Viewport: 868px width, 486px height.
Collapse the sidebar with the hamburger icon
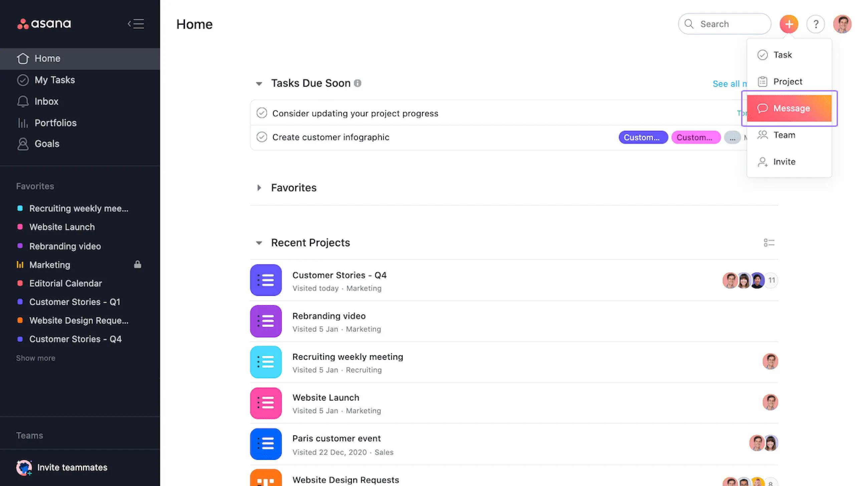[x=136, y=24]
